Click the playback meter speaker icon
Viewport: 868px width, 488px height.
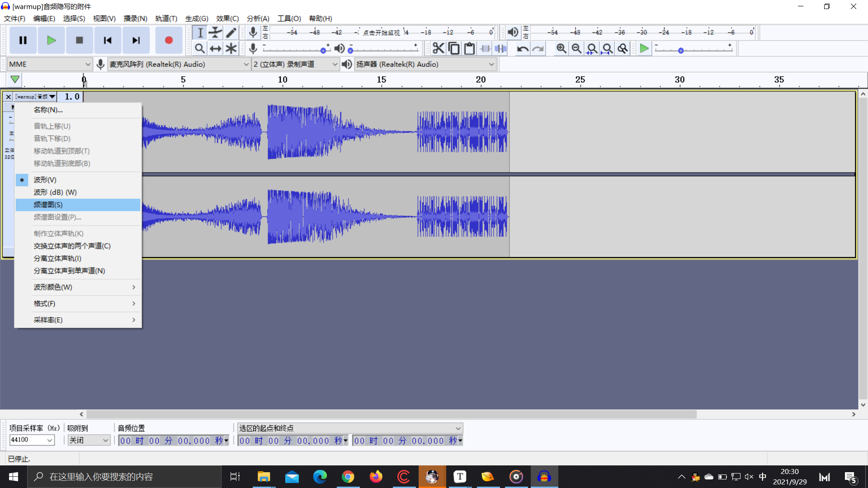[x=513, y=32]
